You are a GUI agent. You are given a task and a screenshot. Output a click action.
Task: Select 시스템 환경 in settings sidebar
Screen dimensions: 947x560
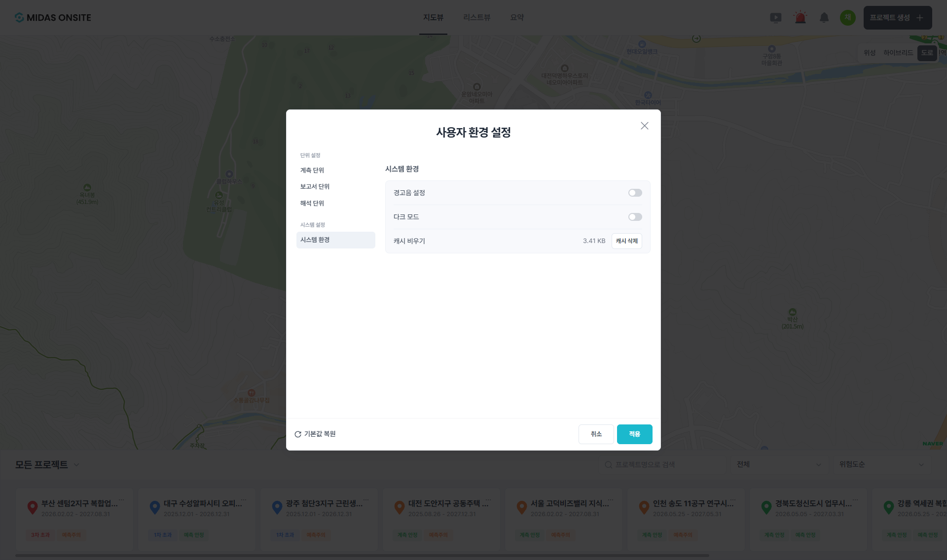(335, 240)
